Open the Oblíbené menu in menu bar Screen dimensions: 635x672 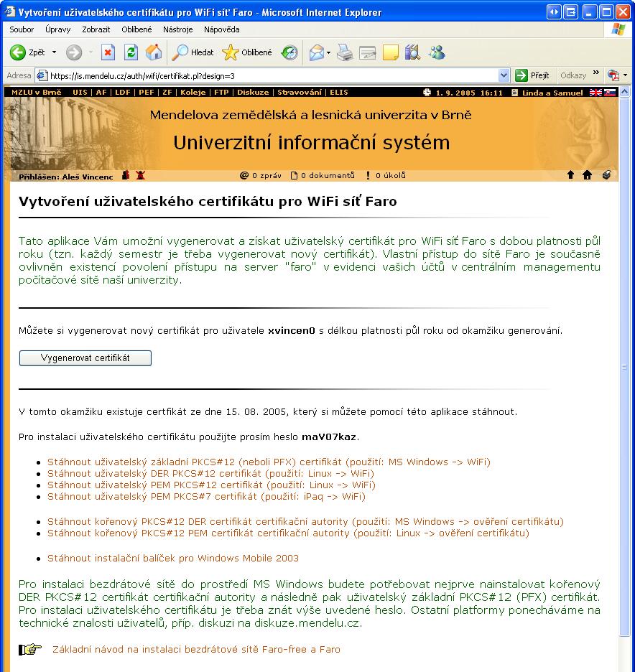pyautogui.click(x=136, y=29)
